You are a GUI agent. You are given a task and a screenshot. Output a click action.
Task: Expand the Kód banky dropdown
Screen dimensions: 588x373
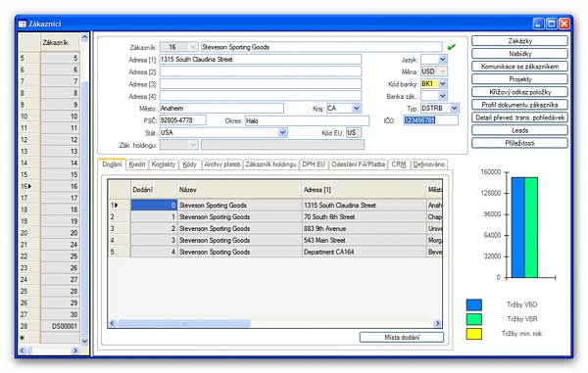coord(443,83)
